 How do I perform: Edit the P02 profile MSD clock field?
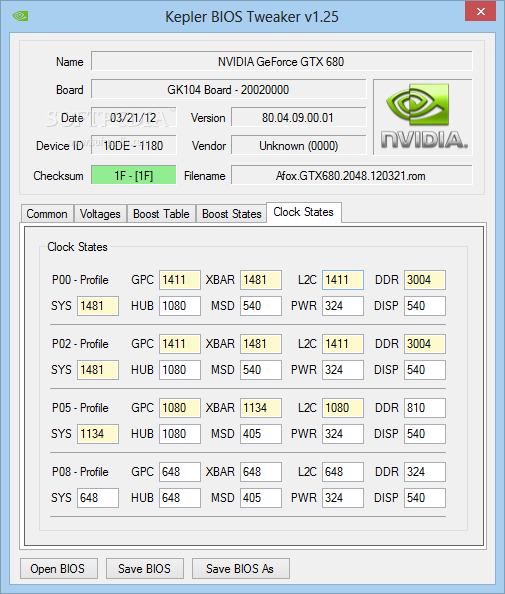(261, 370)
